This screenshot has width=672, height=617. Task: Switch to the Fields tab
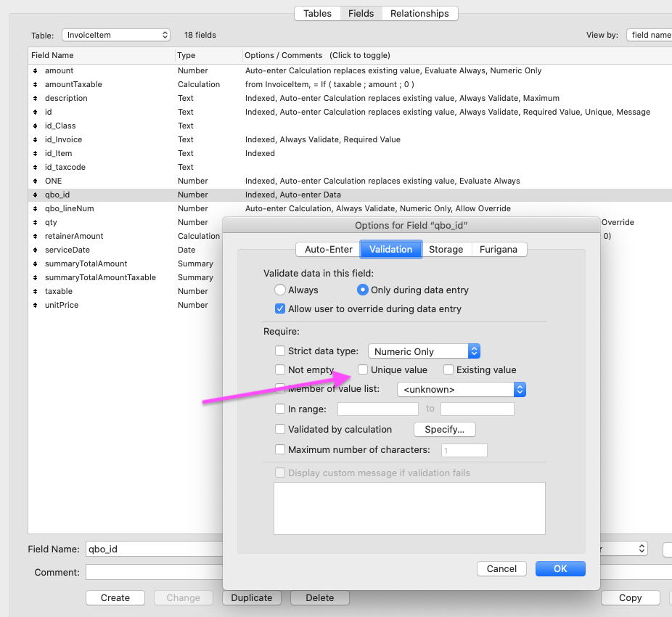(361, 13)
